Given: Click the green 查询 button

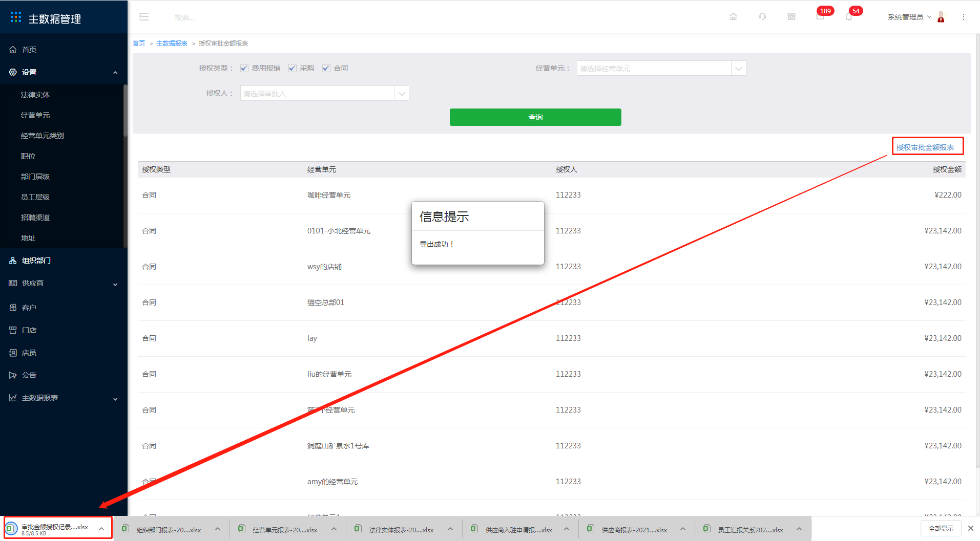Looking at the screenshot, I should (x=535, y=117).
